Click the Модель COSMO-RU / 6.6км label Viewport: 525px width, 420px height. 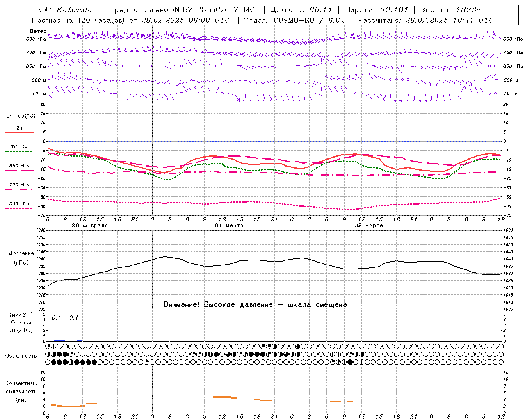pos(296,20)
